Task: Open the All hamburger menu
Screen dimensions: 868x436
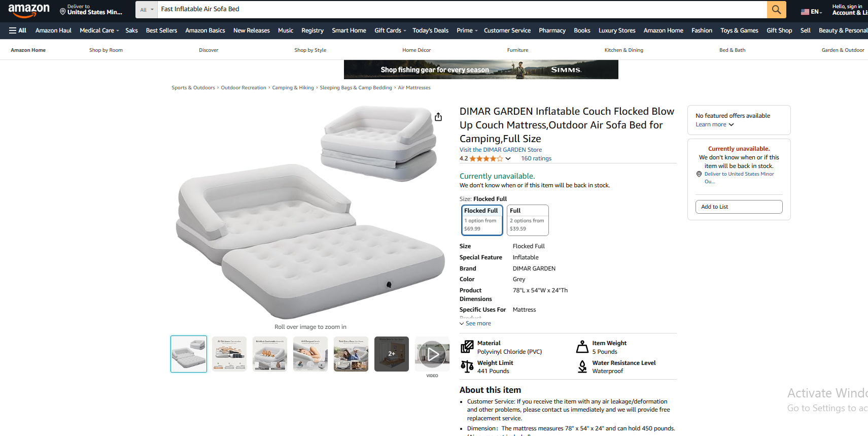Action: (18, 30)
